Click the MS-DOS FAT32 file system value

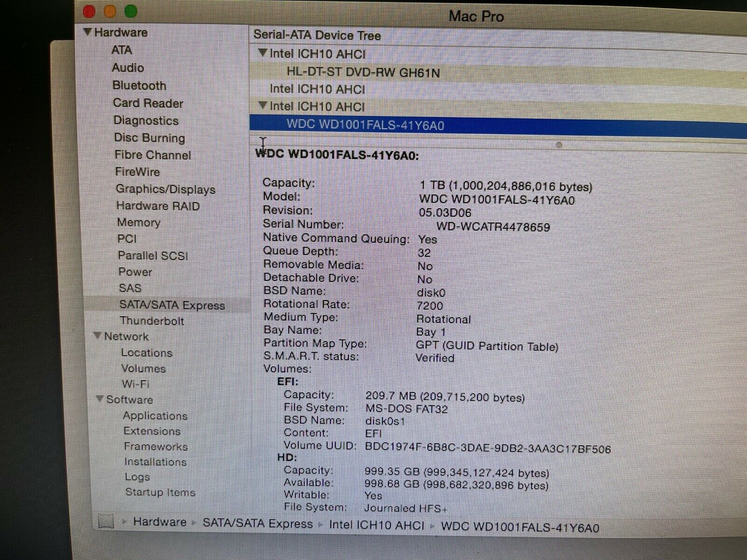406,409
